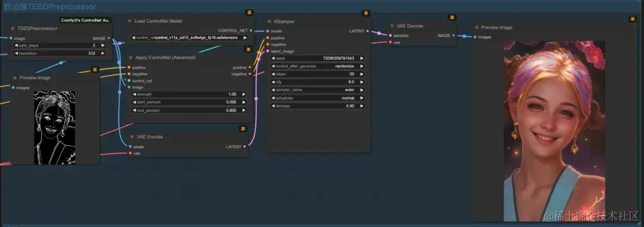This screenshot has height=227, width=644.
Task: Open the control_net_name model dropdown
Action: [190, 38]
